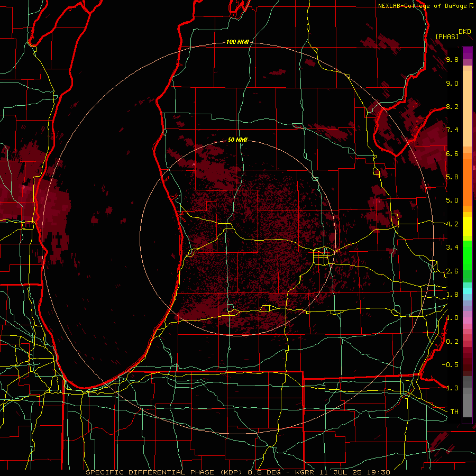Click the 9.8 scale value
Viewport: 476px width, 476px height.
pyautogui.click(x=452, y=59)
